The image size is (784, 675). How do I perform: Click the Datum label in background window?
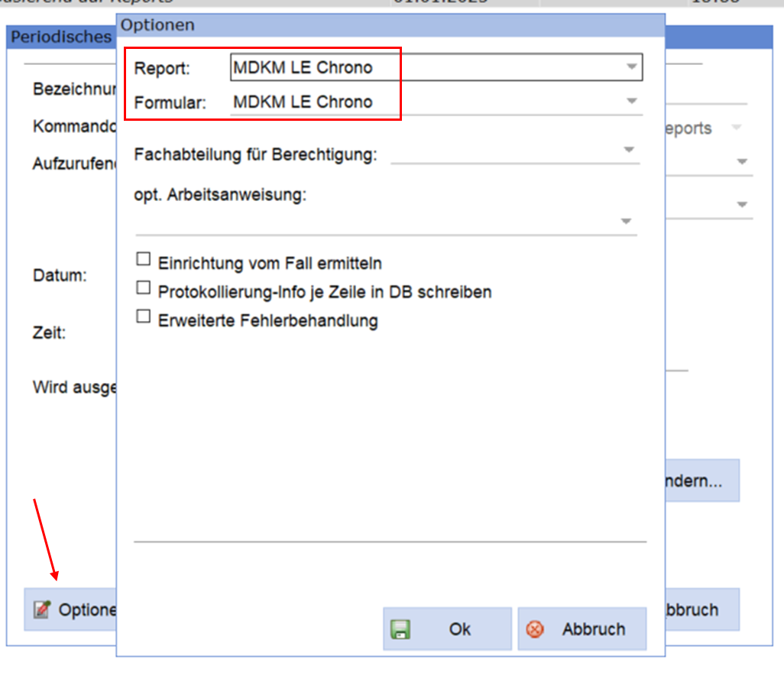point(60,275)
